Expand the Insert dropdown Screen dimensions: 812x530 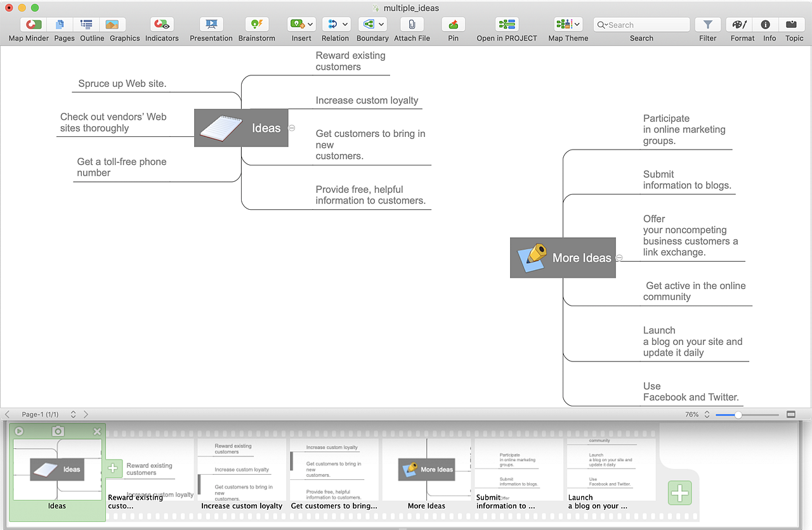(x=310, y=25)
